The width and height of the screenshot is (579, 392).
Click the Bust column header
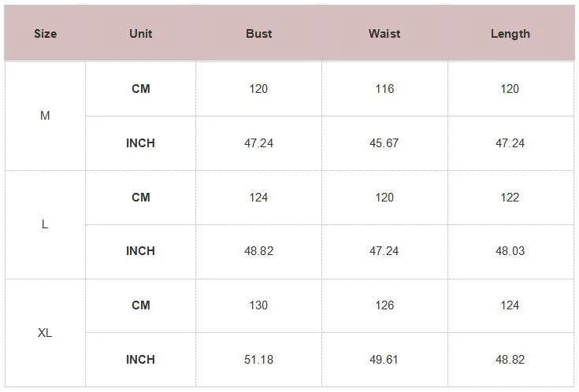258,34
